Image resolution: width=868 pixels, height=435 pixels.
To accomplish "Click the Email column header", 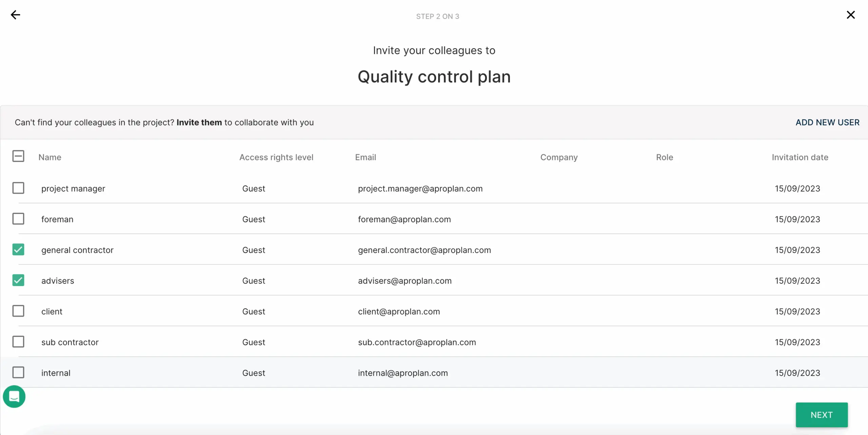I will [x=365, y=157].
